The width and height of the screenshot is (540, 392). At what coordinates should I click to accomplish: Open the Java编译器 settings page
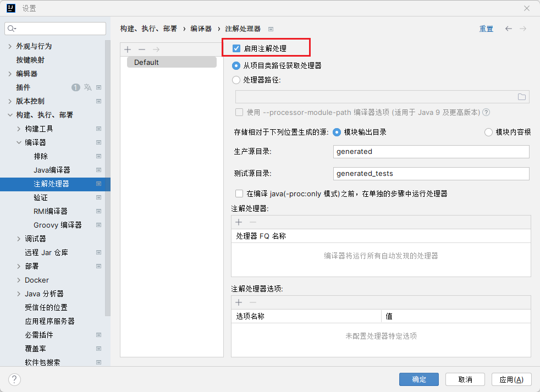(x=52, y=170)
